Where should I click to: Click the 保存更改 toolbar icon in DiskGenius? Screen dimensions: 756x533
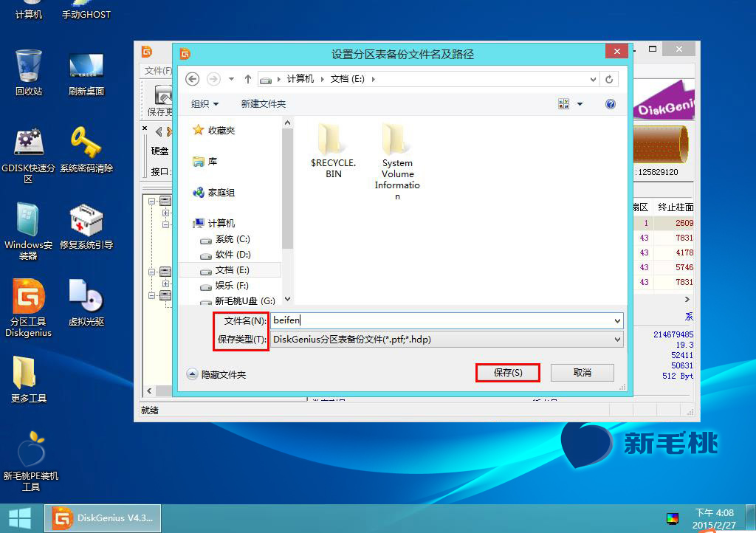[162, 100]
